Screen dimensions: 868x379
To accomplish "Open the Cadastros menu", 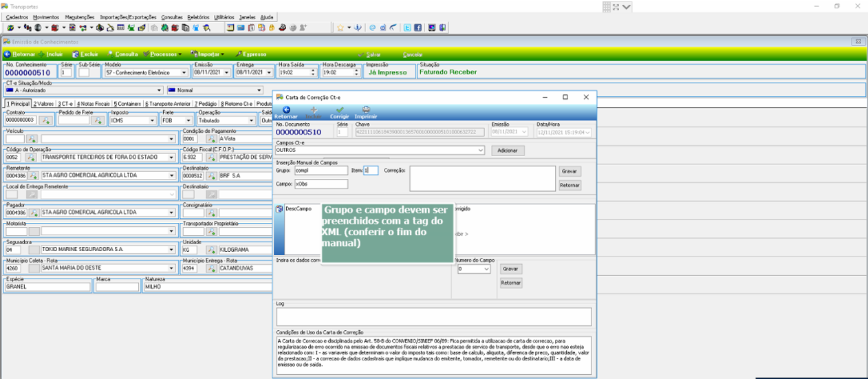I will click(x=17, y=17).
